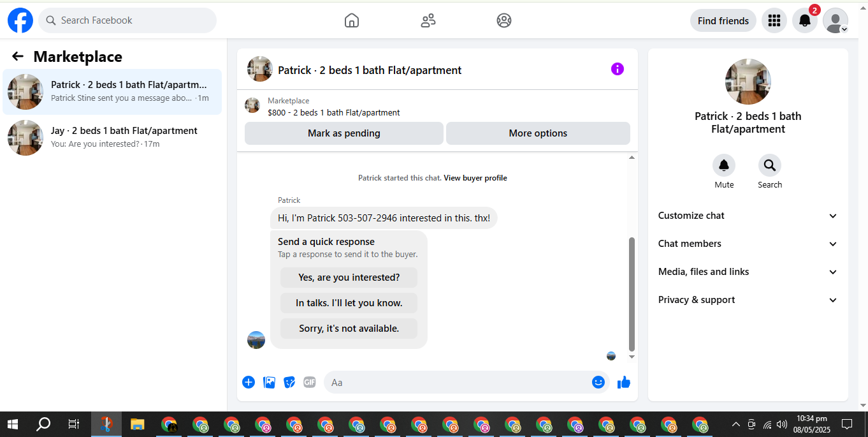Click the large listing photo in right panel
Image resolution: width=868 pixels, height=437 pixels.
coord(748,82)
